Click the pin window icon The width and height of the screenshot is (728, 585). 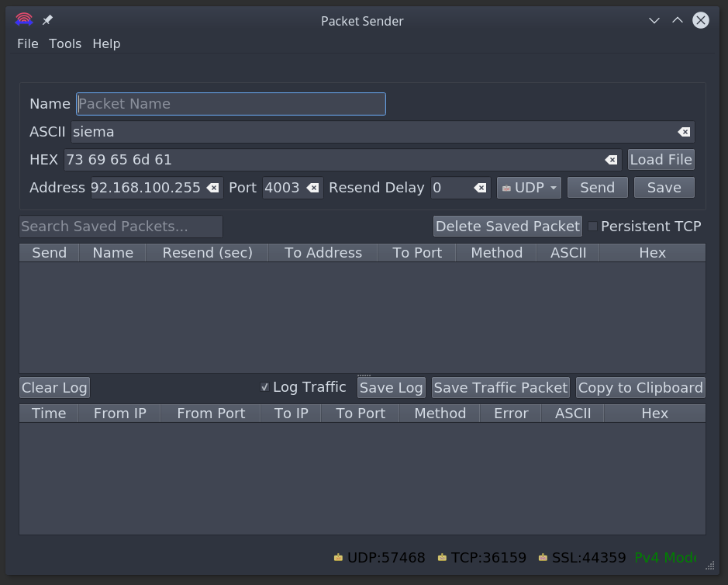47,20
